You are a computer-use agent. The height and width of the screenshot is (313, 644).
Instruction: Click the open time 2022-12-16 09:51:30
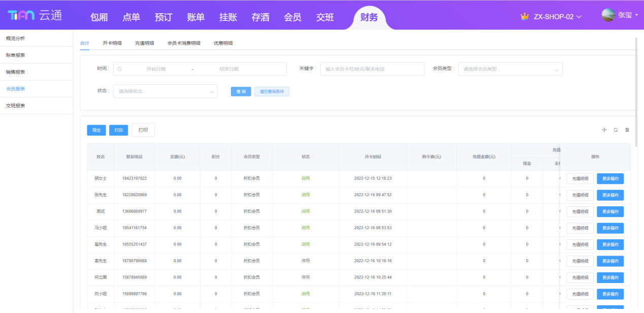tap(373, 211)
